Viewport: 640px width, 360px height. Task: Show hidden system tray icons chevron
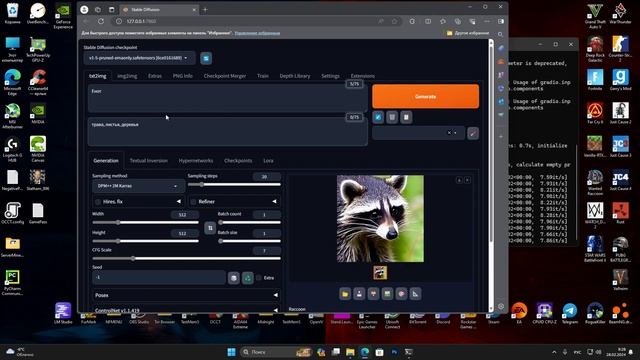(x=554, y=352)
